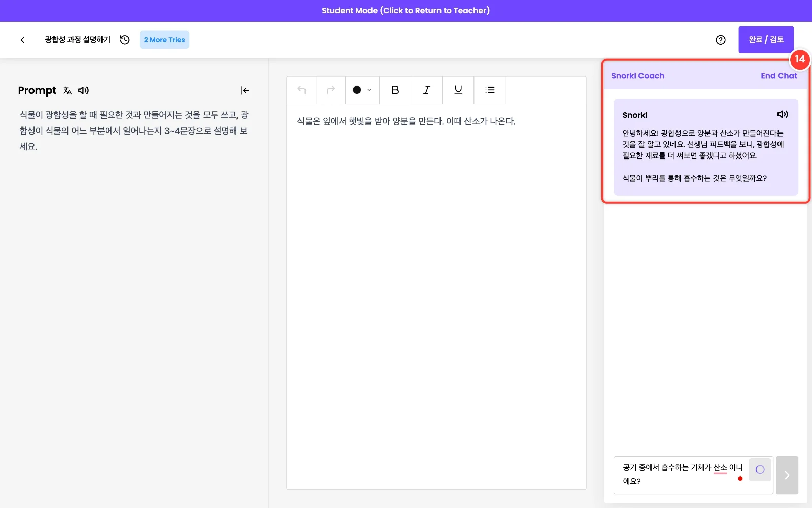Click the Prompt heading

37,90
